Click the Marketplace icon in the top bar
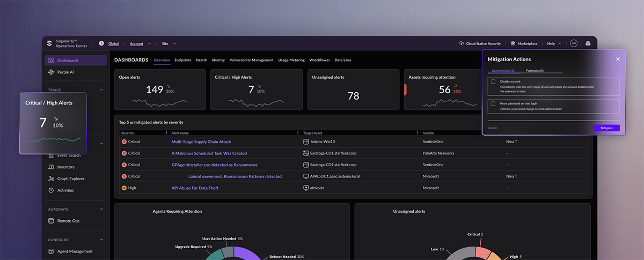The image size is (644, 260). pos(513,43)
